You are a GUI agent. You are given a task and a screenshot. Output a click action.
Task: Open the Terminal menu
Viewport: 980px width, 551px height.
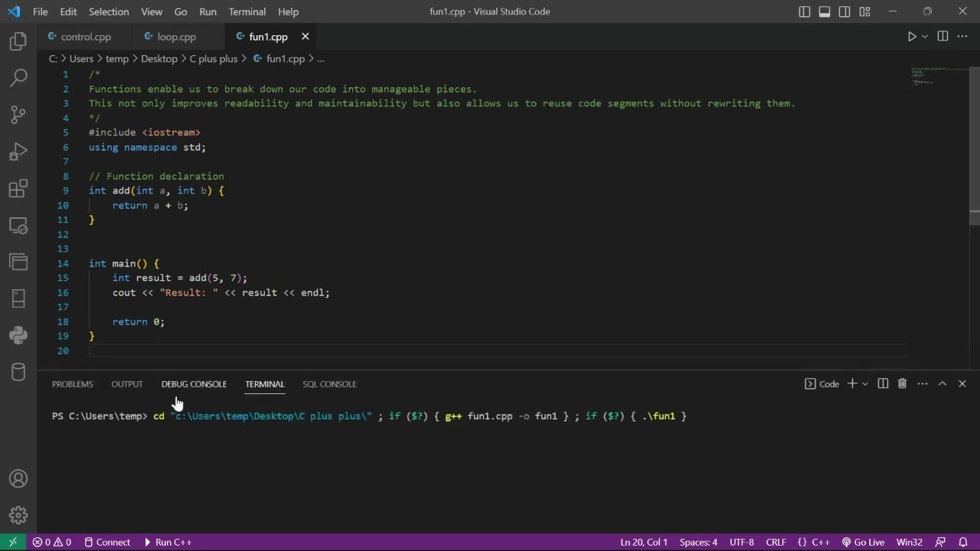click(x=247, y=11)
